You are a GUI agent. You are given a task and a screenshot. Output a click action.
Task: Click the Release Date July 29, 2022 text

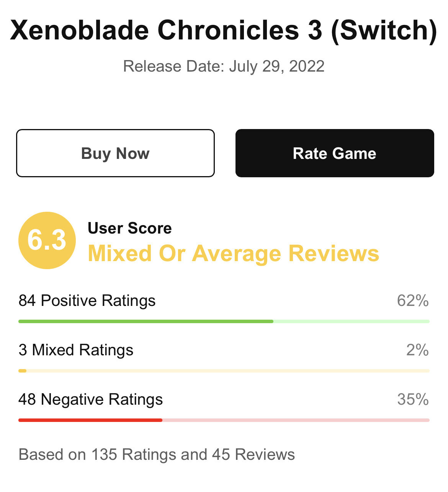point(224,66)
